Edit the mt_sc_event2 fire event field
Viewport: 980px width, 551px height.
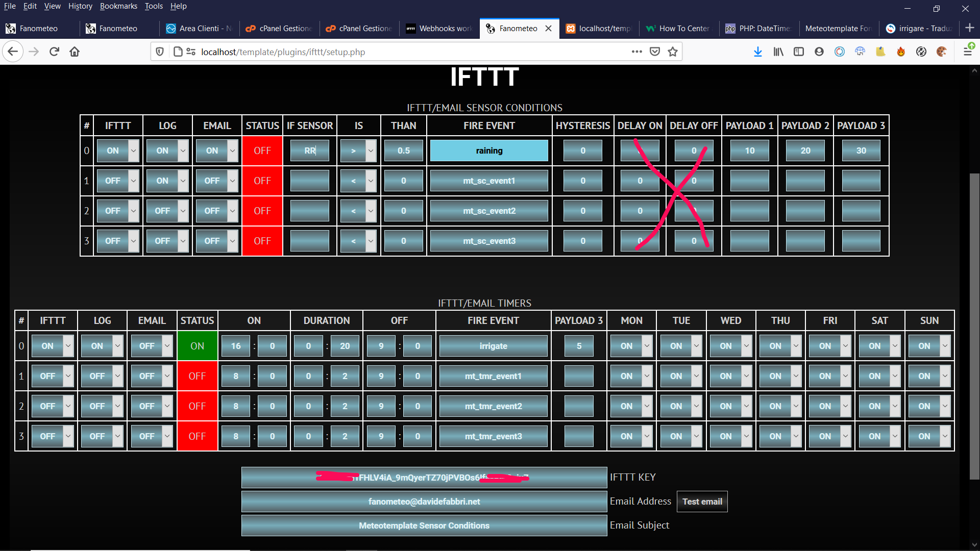489,211
